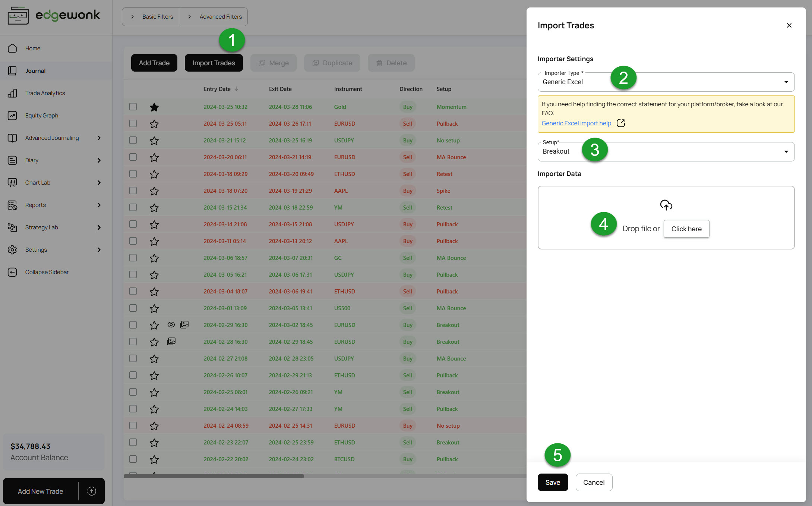Open the Home section in the sidebar
The width and height of the screenshot is (812, 506).
tap(32, 48)
